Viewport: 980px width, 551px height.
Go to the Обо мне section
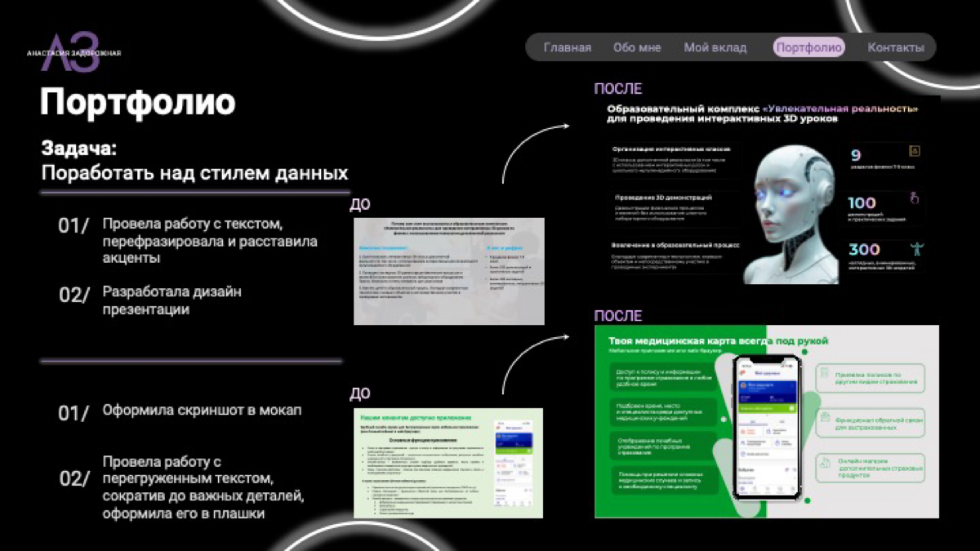[637, 47]
